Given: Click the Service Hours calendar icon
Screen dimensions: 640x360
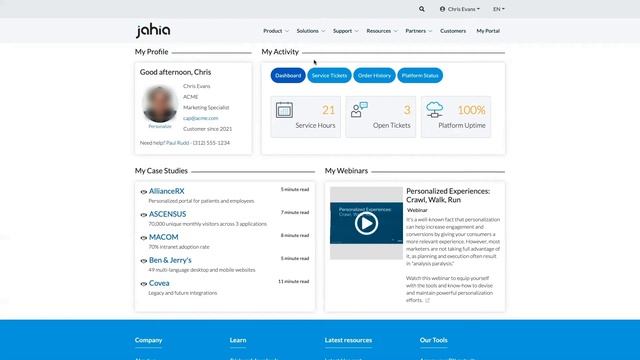Looking at the screenshot, I should (x=284, y=110).
